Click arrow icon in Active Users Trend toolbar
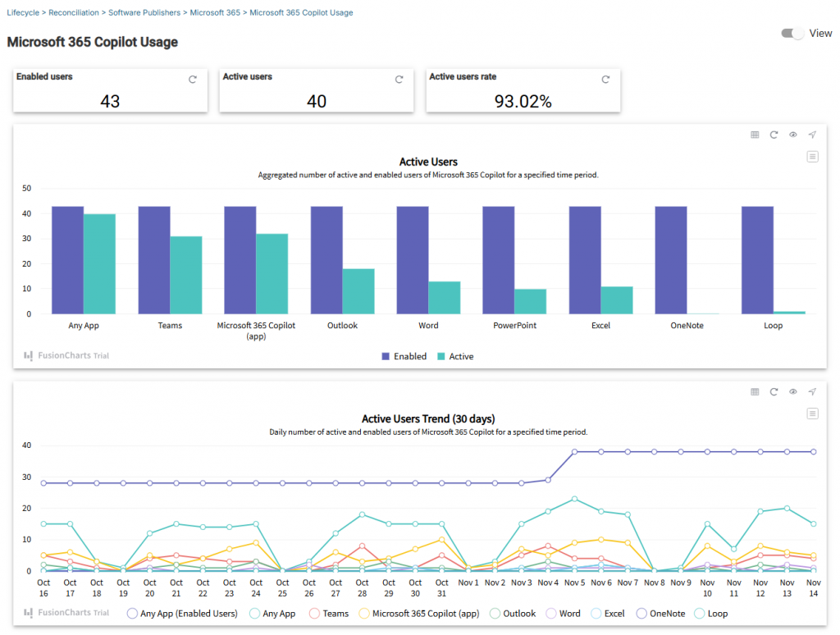This screenshot has height=635, width=840. (812, 392)
